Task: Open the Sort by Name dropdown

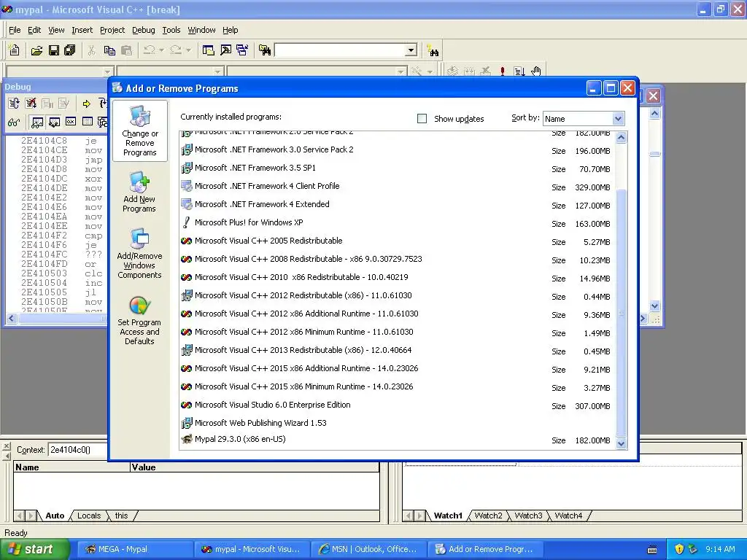Action: click(618, 119)
